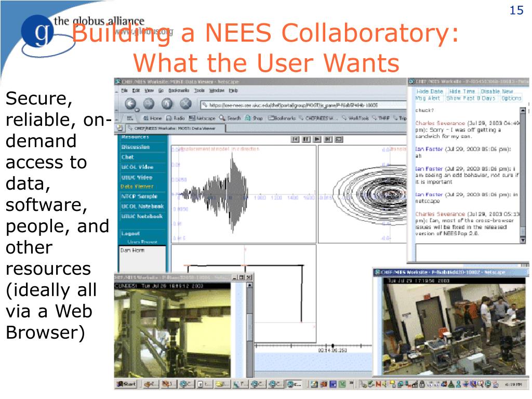Select Data Viewer in the sidebar
This screenshot has width=532, height=399.
[x=137, y=187]
